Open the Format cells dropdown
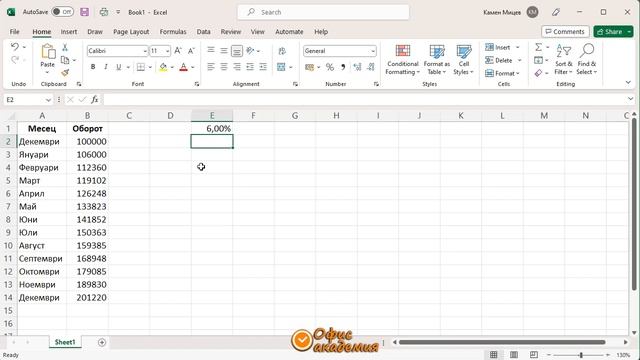Image resolution: width=640 pixels, height=360 pixels. [x=502, y=73]
